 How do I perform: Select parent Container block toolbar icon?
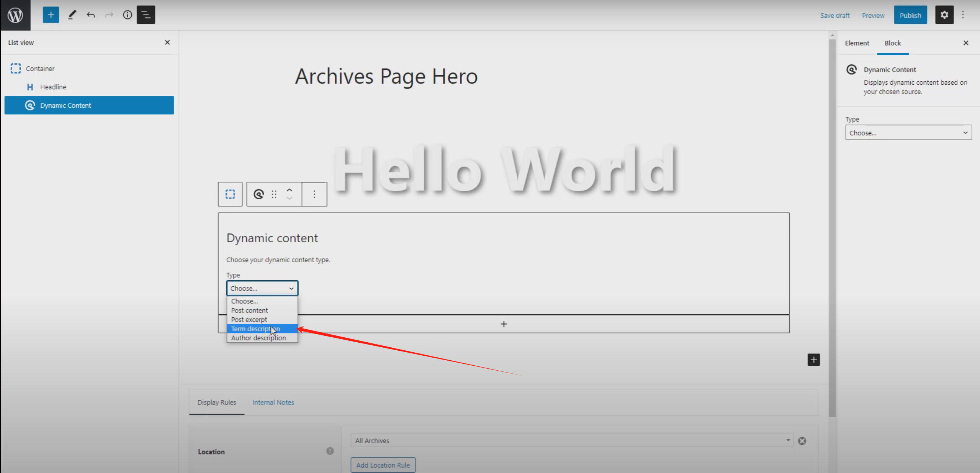pyautogui.click(x=230, y=194)
